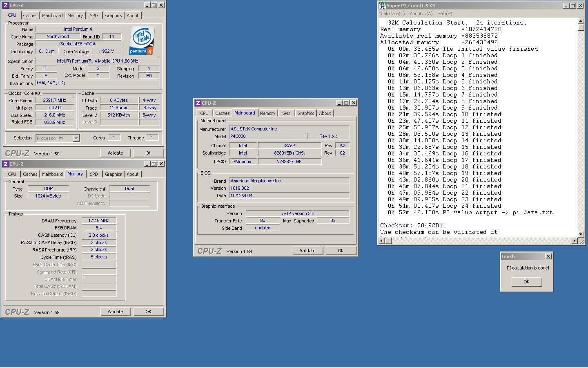The width and height of the screenshot is (588, 368).
Task: Click the Cycle Time value 5 clocks
Action: [99, 257]
